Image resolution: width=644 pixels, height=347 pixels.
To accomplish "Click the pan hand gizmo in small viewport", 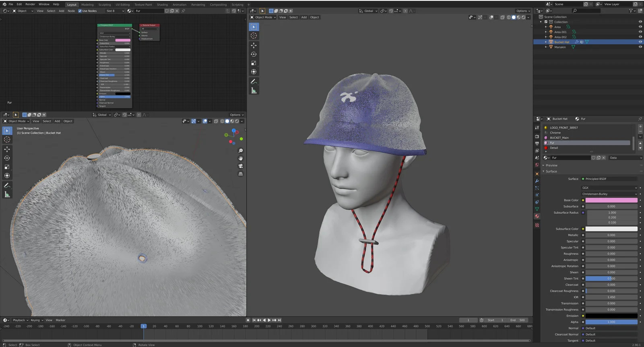I will [x=241, y=158].
